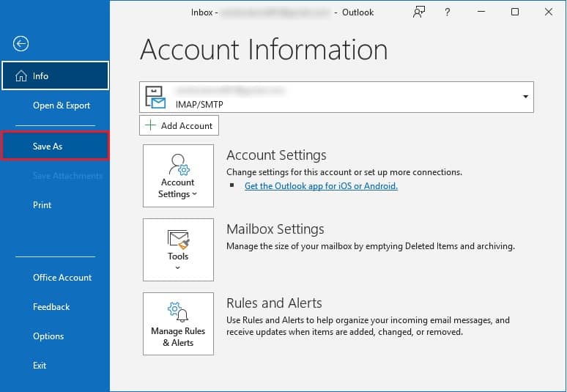Click the Mailbox Settings heading
The image size is (567, 392).
pyautogui.click(x=275, y=229)
